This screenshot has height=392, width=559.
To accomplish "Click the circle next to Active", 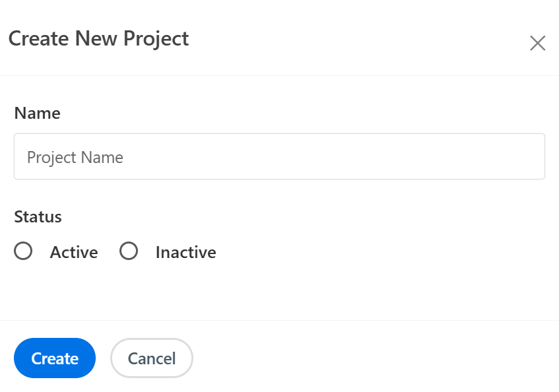I will click(23, 251).
